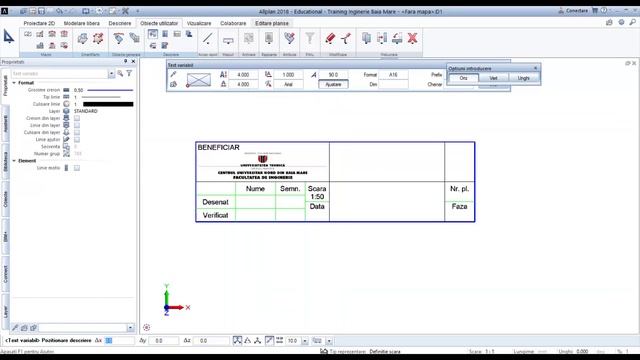Viewport: 640px width, 360px height.
Task: Click the mirror icon in Prelucrare group
Action: coord(382,38)
